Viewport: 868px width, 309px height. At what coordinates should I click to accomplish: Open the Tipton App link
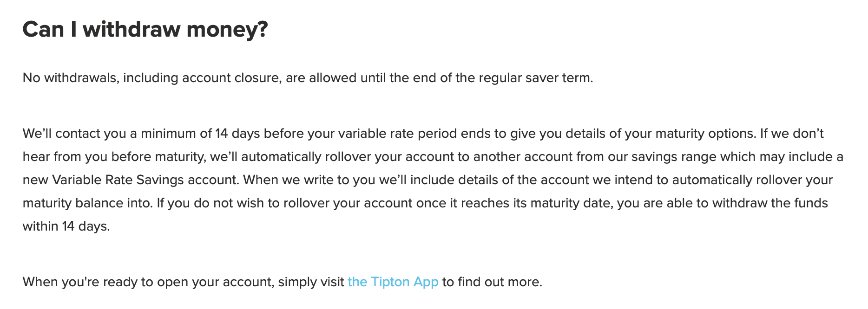click(393, 282)
